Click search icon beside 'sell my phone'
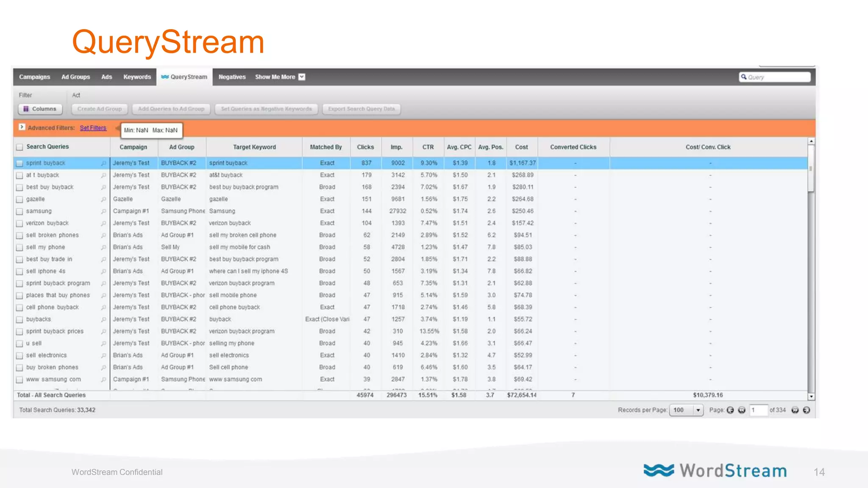 pyautogui.click(x=103, y=247)
